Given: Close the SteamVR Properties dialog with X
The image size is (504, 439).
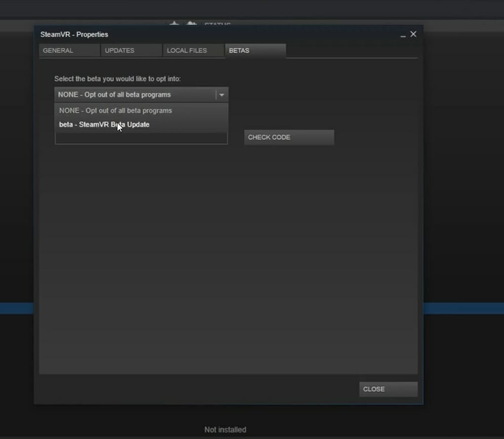Looking at the screenshot, I should 413,34.
